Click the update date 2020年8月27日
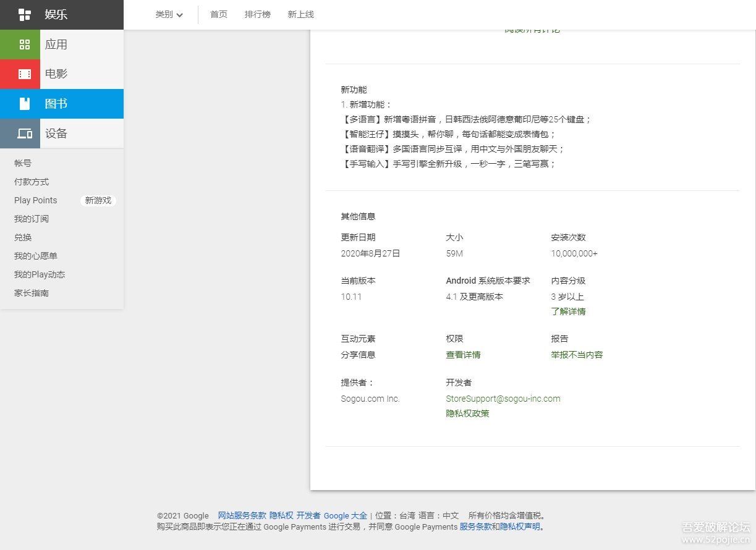The image size is (756, 550). tap(371, 253)
